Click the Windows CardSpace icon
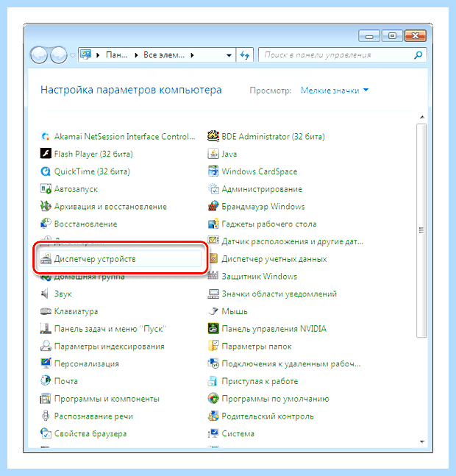The image size is (456, 476). 213,171
